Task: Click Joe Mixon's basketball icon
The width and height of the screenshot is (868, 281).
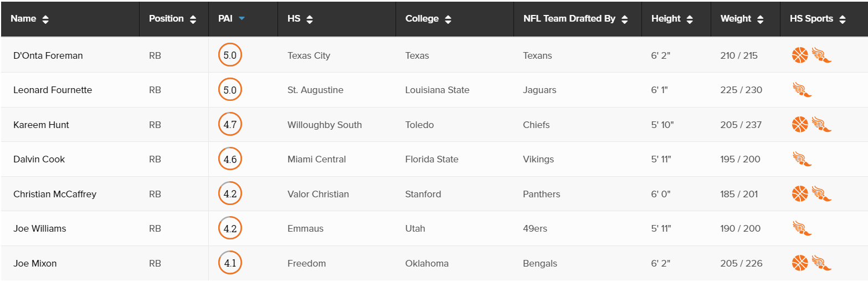Action: click(x=800, y=263)
